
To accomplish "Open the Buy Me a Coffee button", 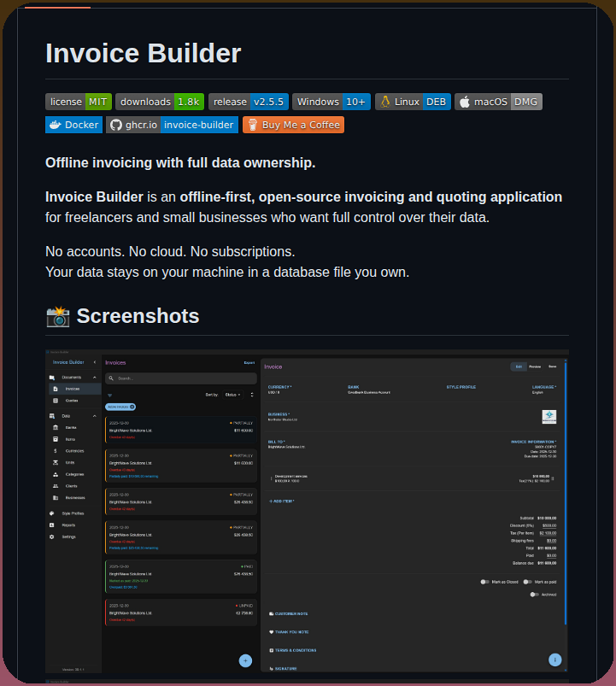I will pos(294,125).
